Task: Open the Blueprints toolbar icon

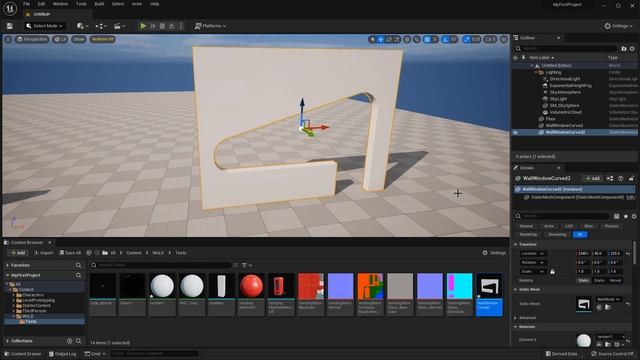Action: [x=101, y=26]
